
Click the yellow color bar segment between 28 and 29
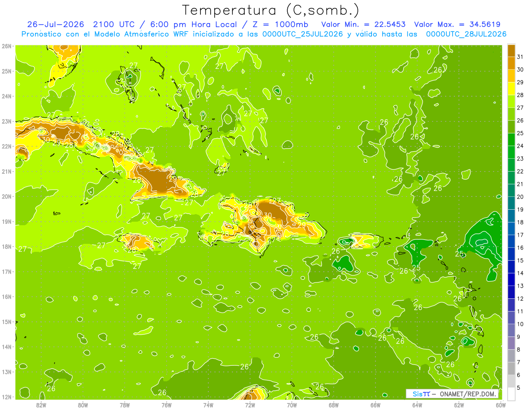[x=511, y=89]
